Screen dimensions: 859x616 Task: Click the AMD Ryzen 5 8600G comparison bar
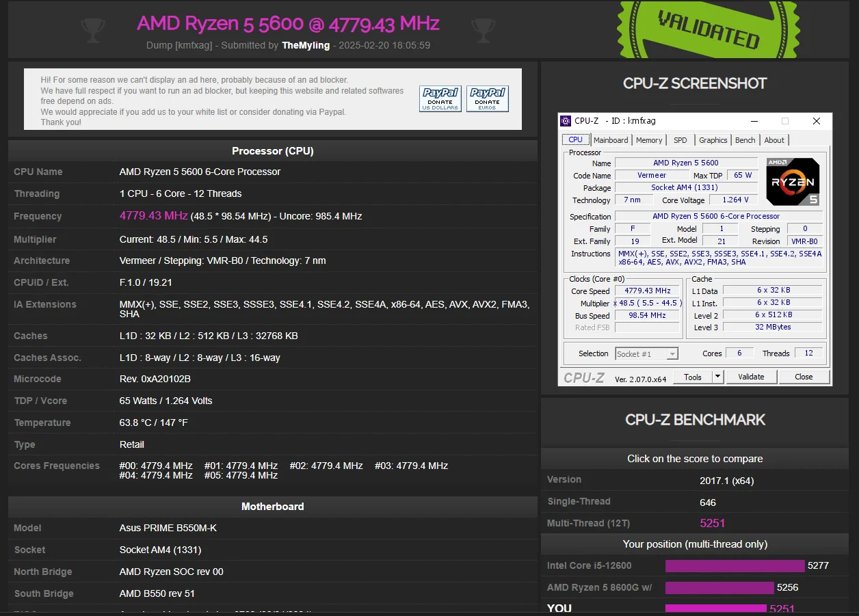719,587
